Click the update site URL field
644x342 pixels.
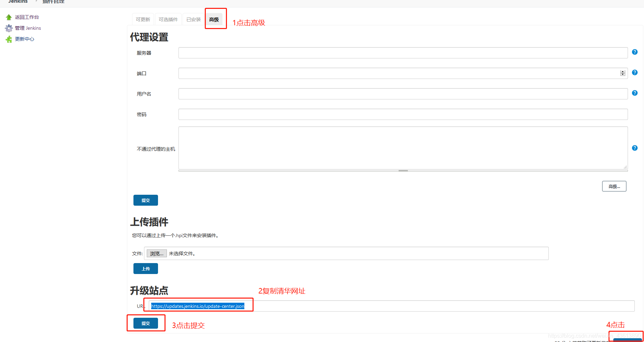pyautogui.click(x=392, y=306)
